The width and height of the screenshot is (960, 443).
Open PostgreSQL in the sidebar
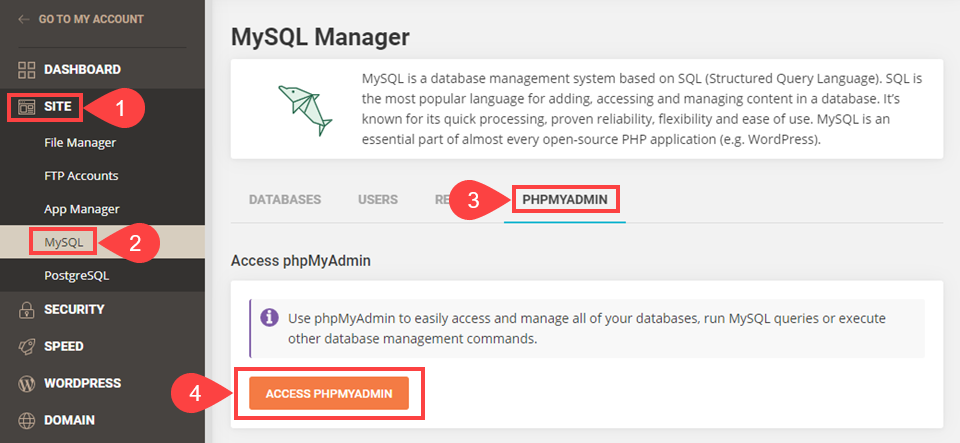[77, 275]
